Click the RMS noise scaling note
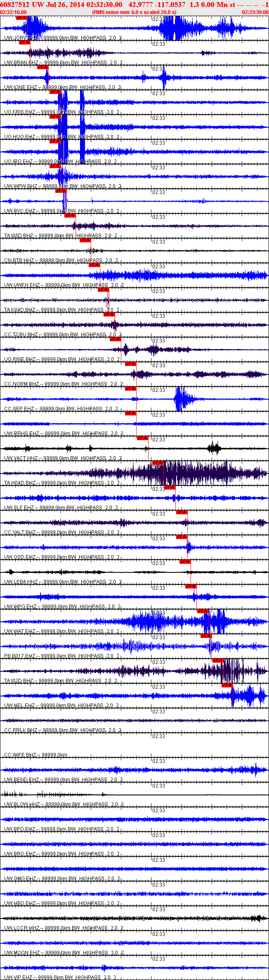Image resolution: width=269 pixels, height=980 pixels. 134,12
